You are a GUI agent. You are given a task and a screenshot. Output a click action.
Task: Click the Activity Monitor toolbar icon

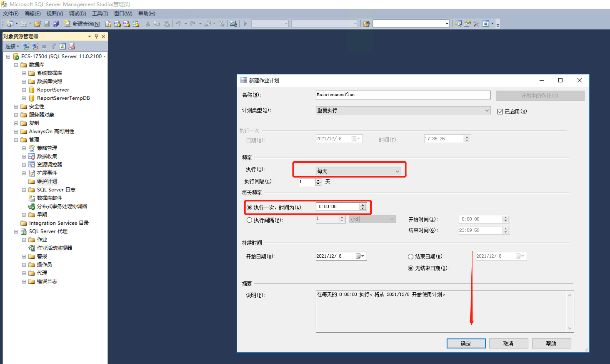click(233, 24)
